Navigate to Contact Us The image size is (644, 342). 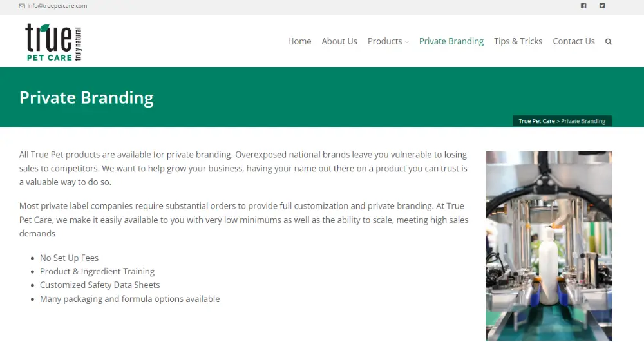[x=574, y=41]
